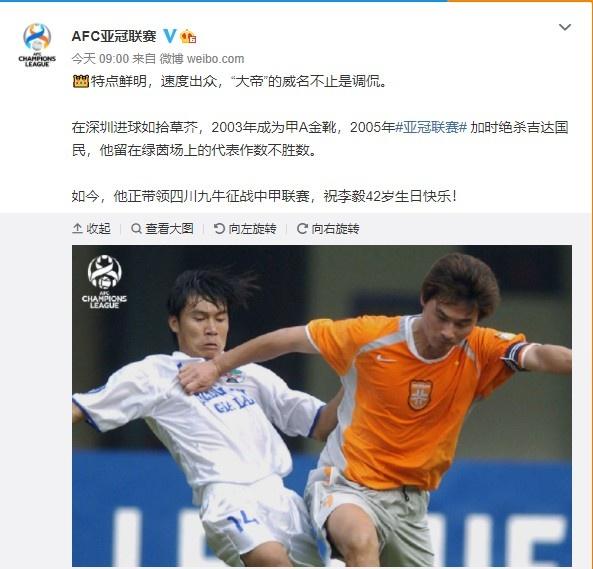The image size is (593, 569).
Task: Click the up-arrow collapse icon
Action: click(77, 228)
